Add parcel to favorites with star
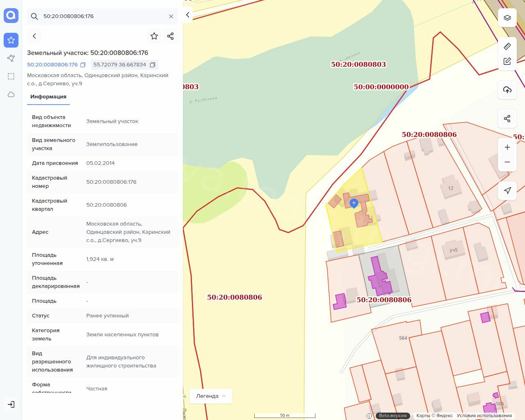 [154, 36]
